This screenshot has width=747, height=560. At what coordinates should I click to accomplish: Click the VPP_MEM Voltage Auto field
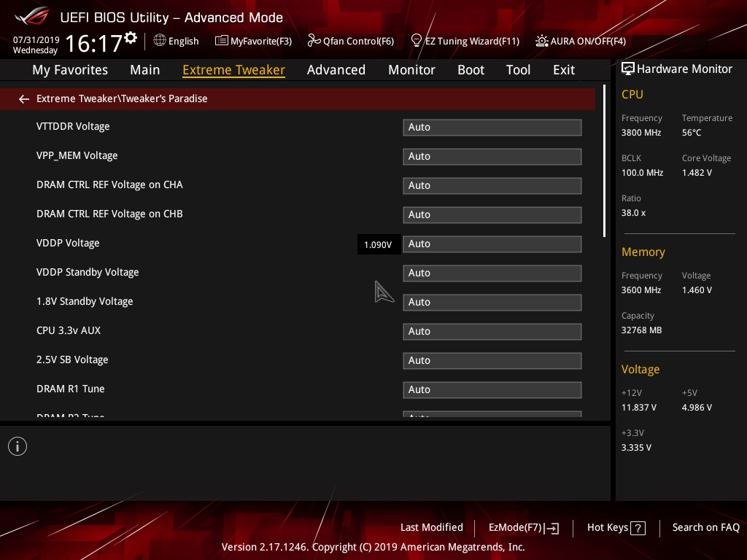coord(492,157)
